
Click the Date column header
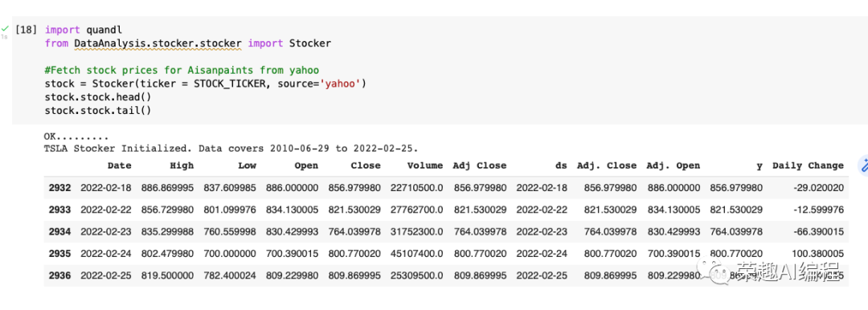pyautogui.click(x=120, y=165)
